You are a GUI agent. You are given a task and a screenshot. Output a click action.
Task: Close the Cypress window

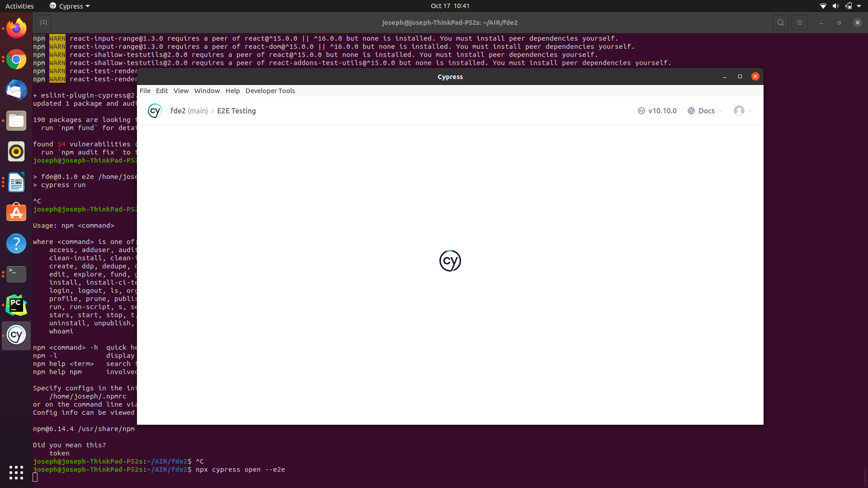[x=755, y=77]
